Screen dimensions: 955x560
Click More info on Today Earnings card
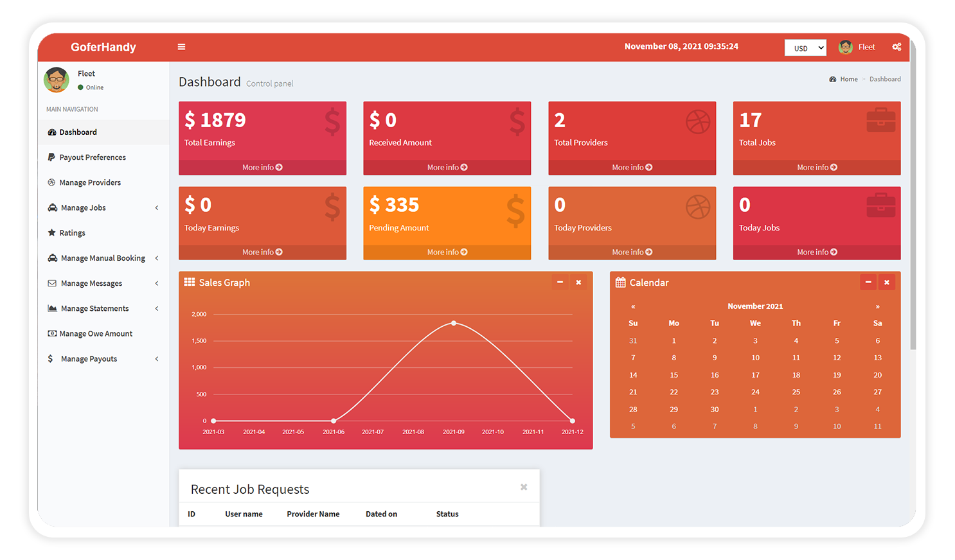click(262, 252)
